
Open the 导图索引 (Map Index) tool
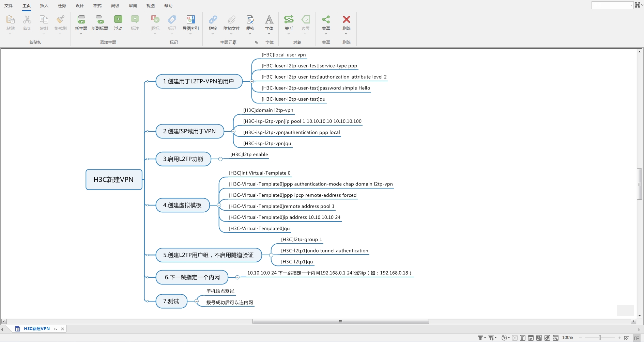coord(190,20)
